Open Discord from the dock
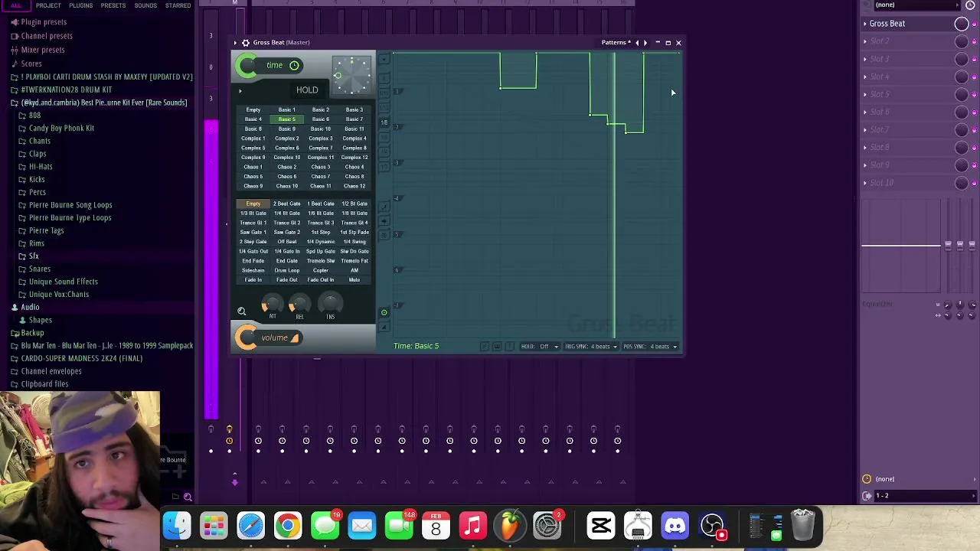Screen dimensions: 980x551 click(x=675, y=526)
